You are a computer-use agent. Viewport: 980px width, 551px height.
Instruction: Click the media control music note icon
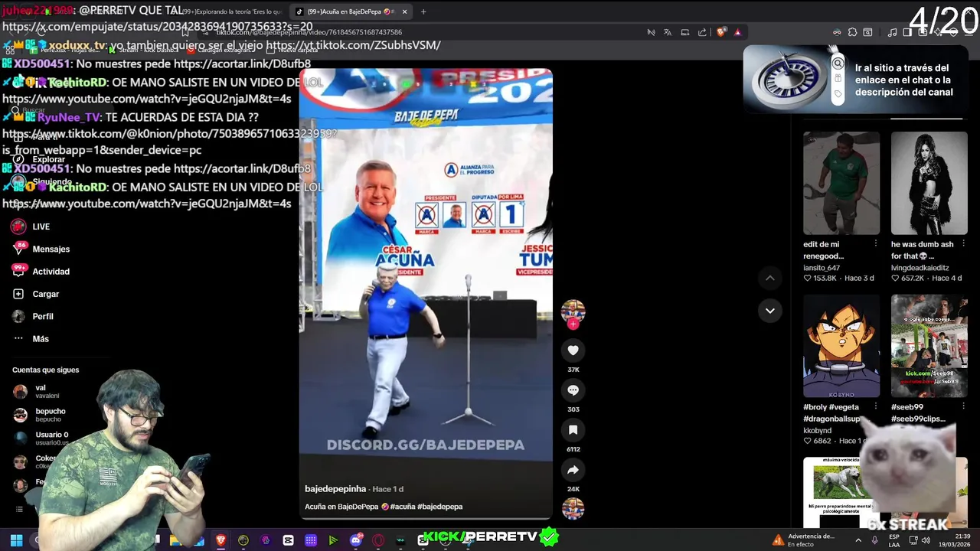click(x=892, y=32)
